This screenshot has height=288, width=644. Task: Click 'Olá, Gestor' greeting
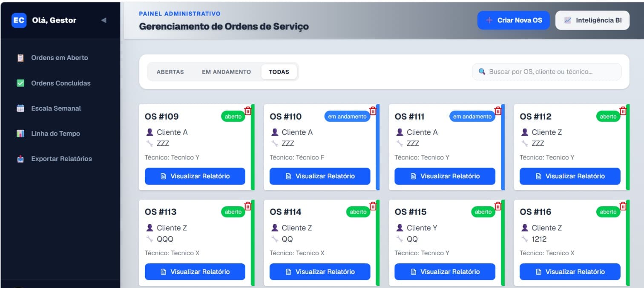(54, 20)
